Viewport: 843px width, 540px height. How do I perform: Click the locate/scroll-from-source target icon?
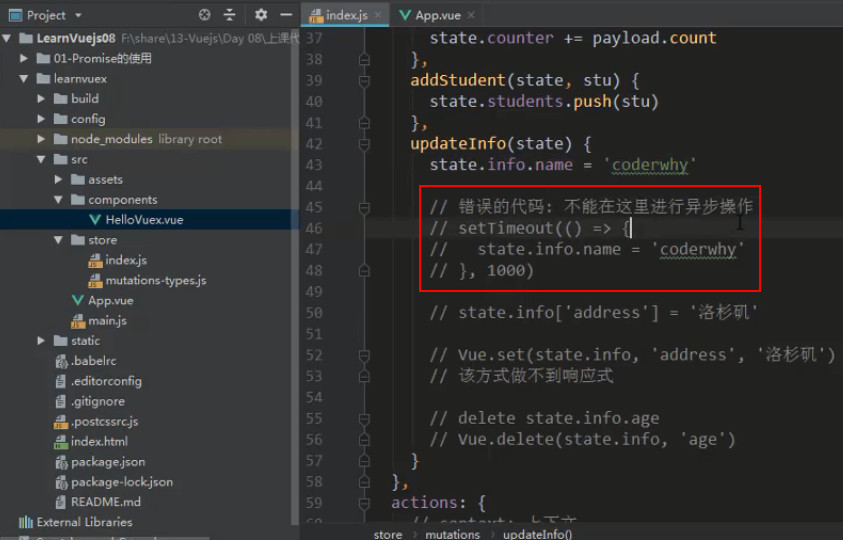[204, 15]
